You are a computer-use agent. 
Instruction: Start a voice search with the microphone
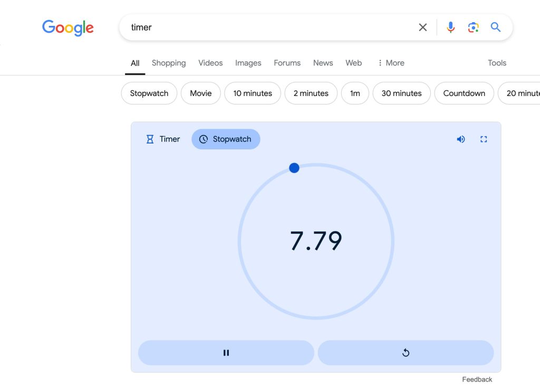pyautogui.click(x=451, y=27)
